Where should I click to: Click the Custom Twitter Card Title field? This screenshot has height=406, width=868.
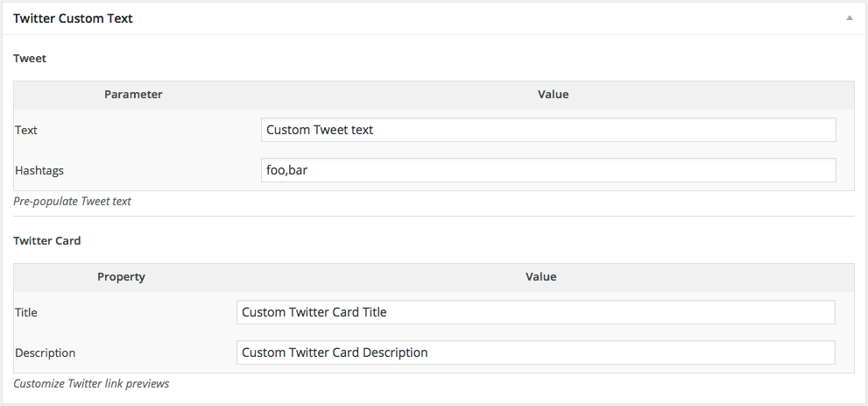click(535, 312)
